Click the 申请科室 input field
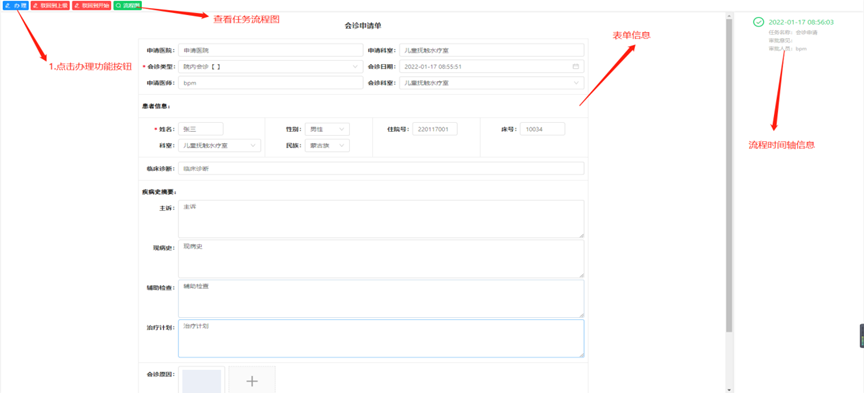The image size is (864, 393). (x=492, y=50)
